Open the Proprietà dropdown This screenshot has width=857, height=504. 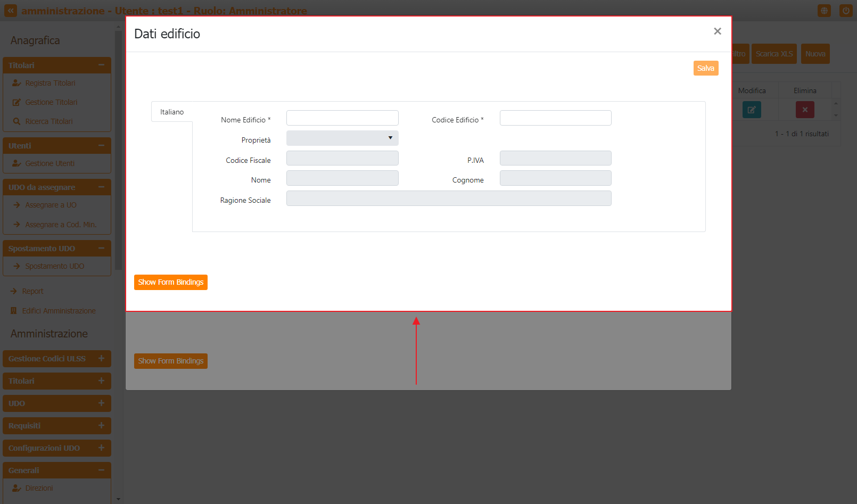click(342, 138)
